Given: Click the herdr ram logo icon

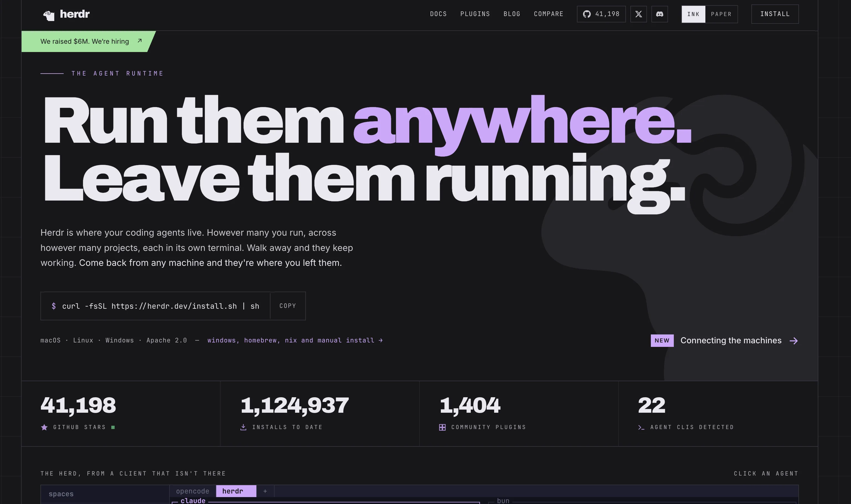Looking at the screenshot, I should [49, 15].
